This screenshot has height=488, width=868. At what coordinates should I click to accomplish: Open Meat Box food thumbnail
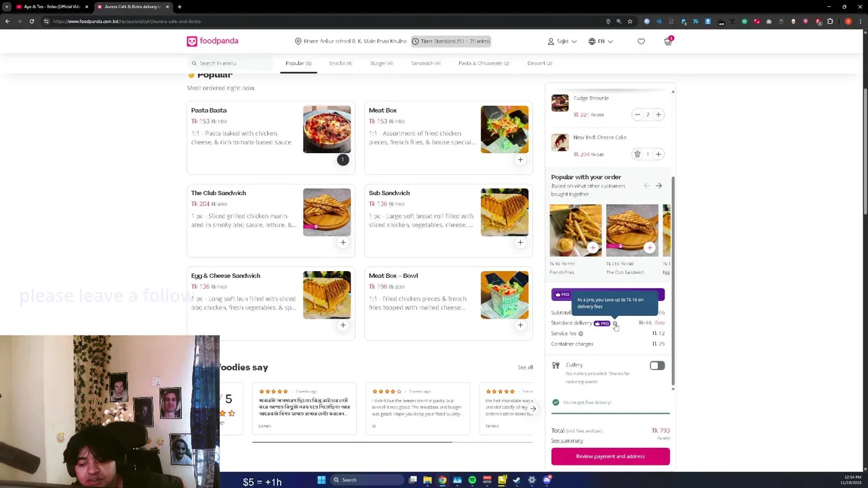click(x=505, y=129)
